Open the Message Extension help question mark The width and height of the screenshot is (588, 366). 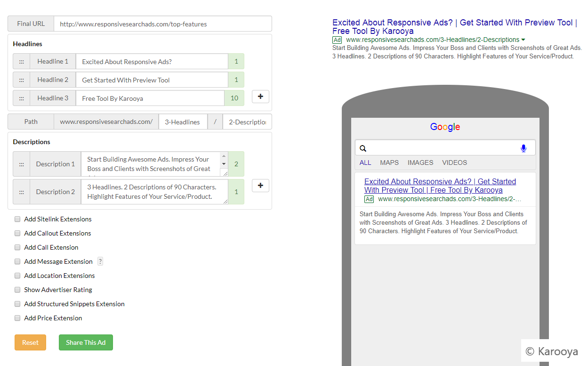pos(100,261)
